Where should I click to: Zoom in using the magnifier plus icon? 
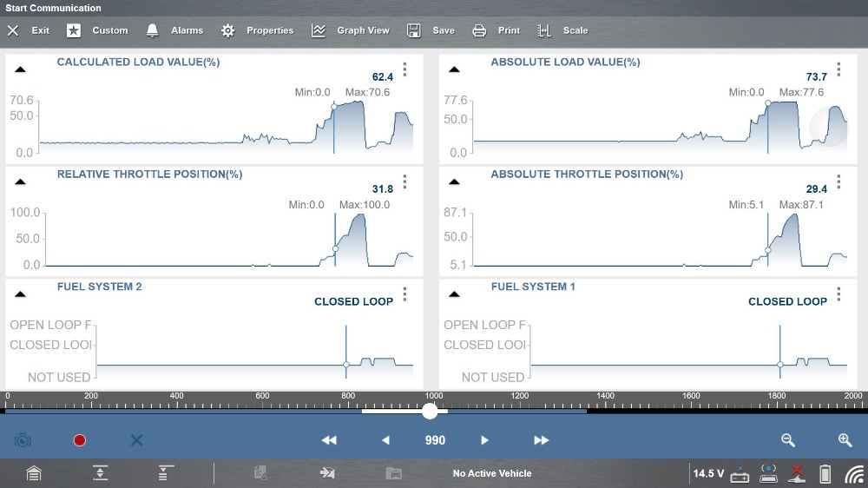click(845, 440)
